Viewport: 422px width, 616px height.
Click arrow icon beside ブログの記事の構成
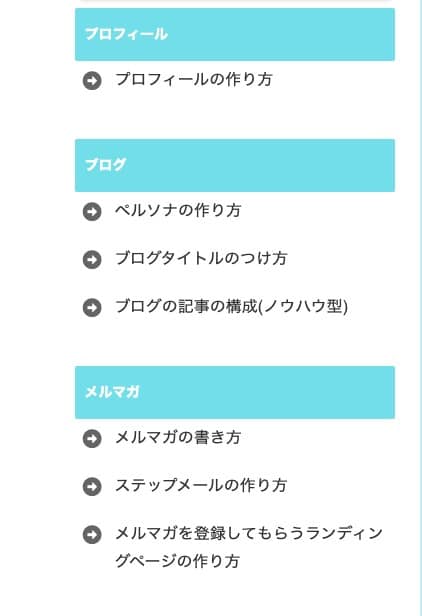pyautogui.click(x=92, y=308)
